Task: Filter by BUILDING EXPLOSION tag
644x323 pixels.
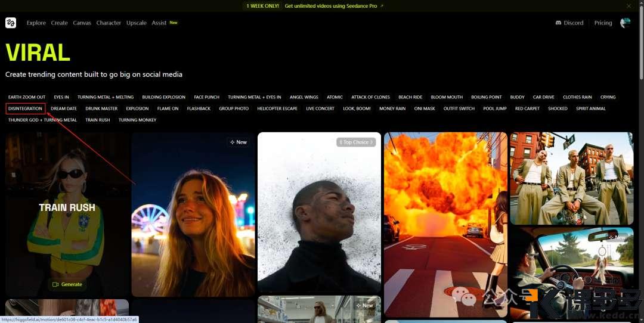Action: (x=163, y=97)
